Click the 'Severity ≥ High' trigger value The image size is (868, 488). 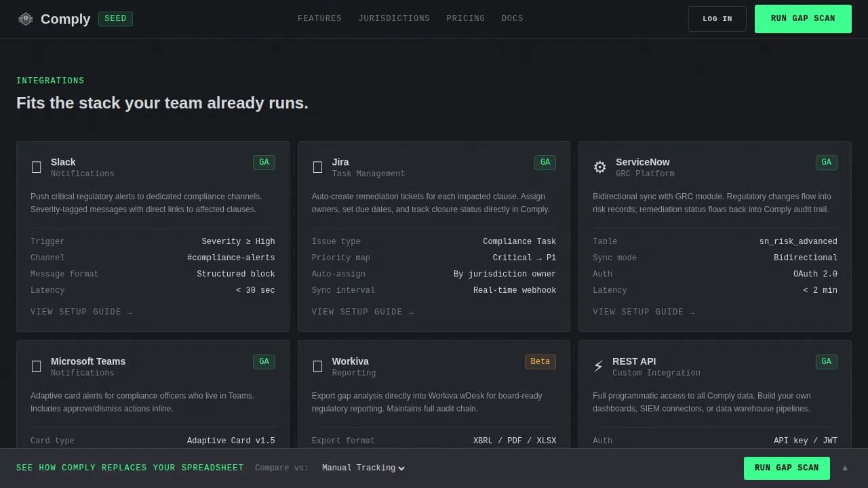click(239, 241)
